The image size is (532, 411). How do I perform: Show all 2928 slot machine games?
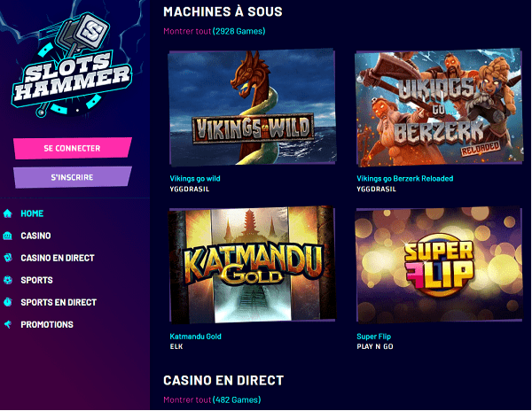[214, 31]
